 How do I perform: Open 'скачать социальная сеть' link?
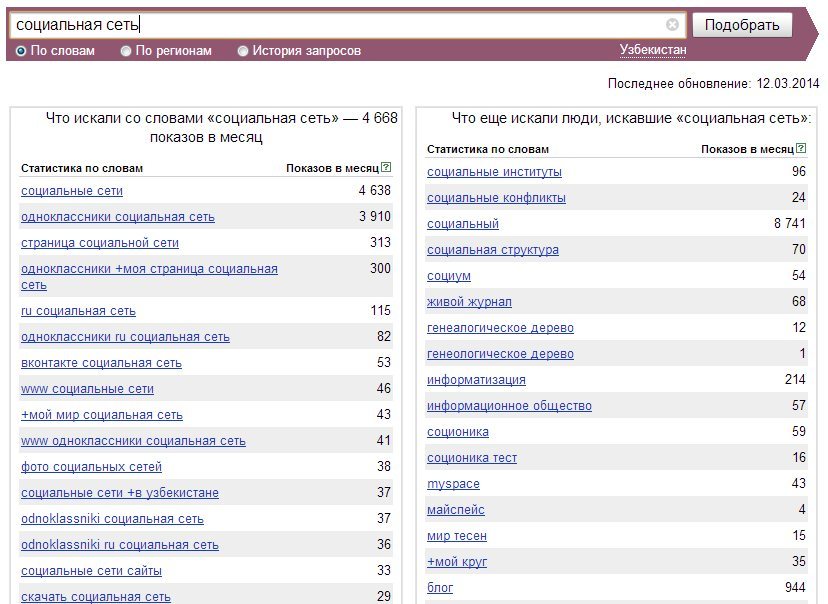coord(96,597)
